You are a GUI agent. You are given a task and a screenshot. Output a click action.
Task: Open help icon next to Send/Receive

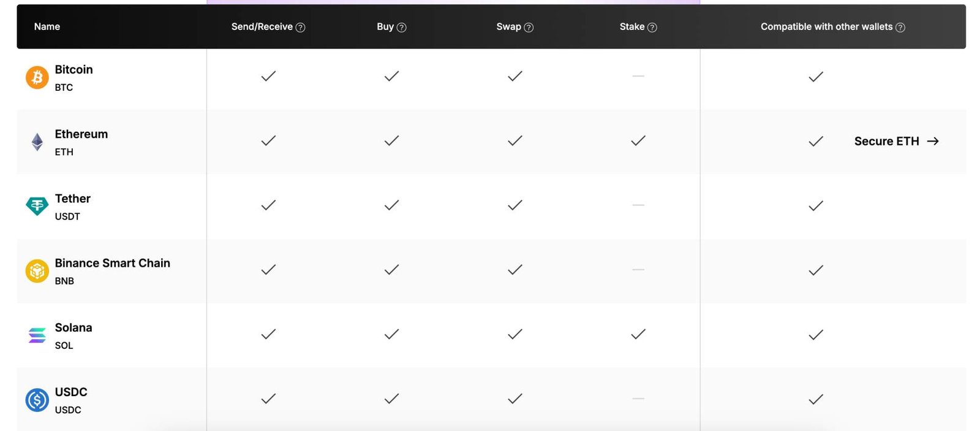tap(300, 27)
